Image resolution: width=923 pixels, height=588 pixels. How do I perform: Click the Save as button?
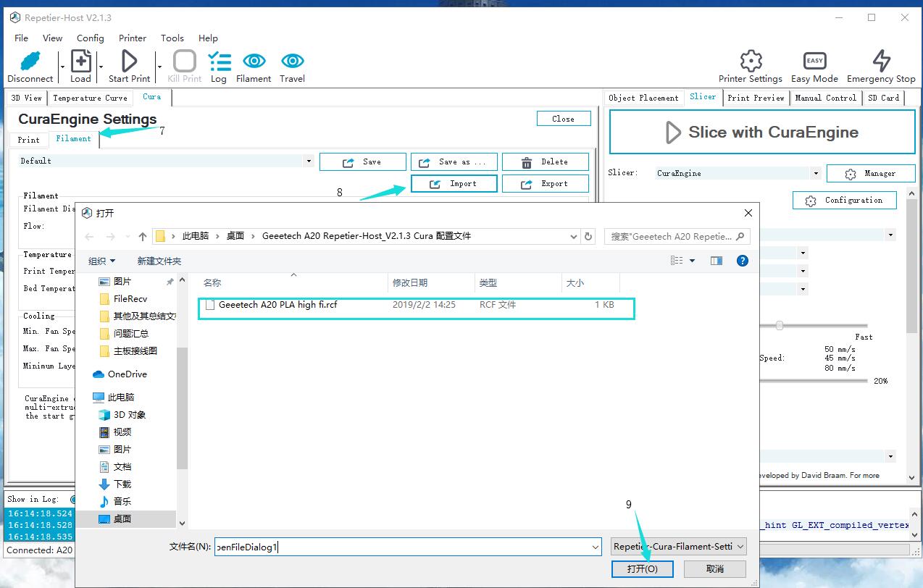point(454,161)
